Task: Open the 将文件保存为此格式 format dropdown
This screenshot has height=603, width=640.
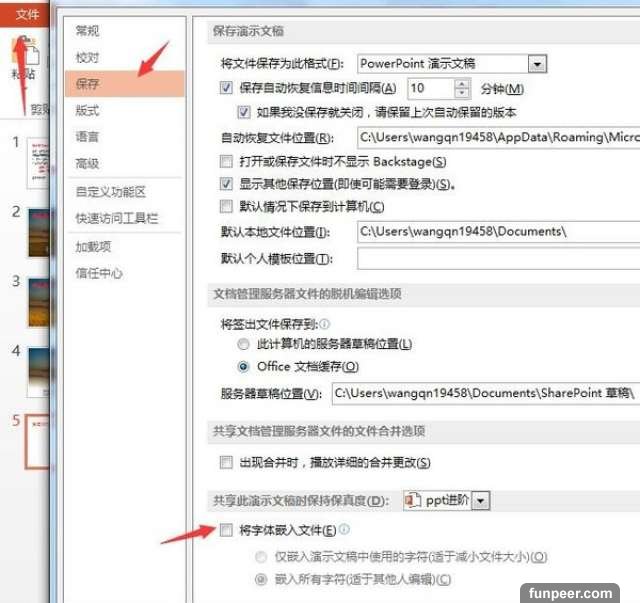Action: click(x=538, y=64)
